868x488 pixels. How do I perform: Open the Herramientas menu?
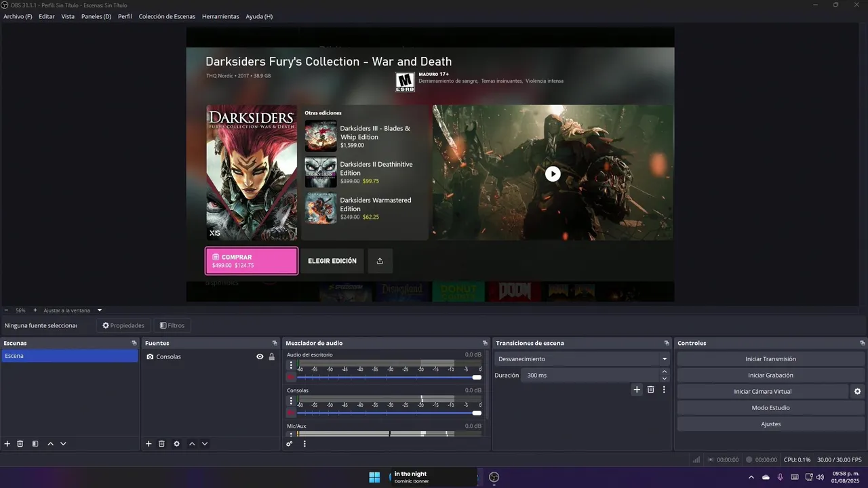coord(220,16)
